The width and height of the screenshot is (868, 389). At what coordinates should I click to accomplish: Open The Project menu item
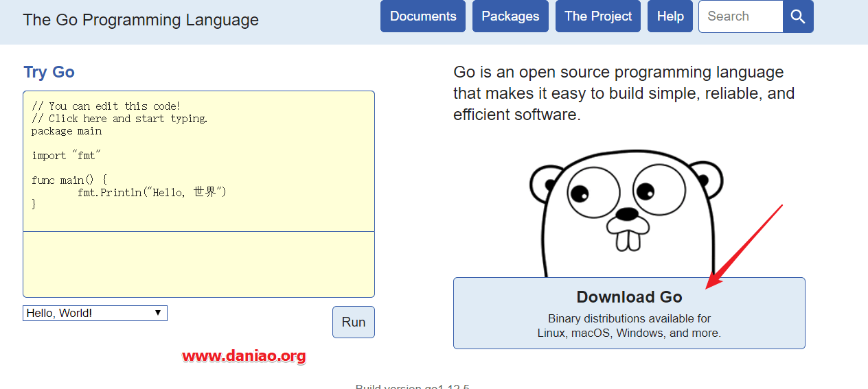(x=598, y=16)
